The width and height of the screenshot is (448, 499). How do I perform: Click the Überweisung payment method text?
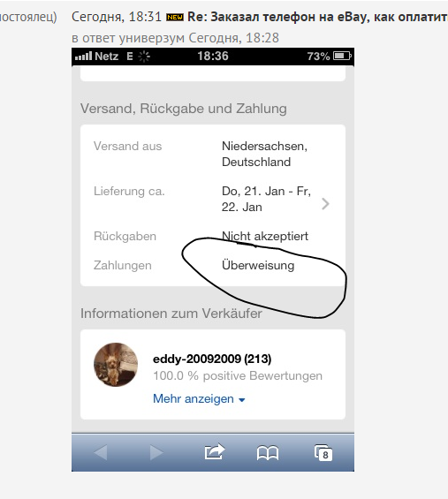click(x=258, y=266)
